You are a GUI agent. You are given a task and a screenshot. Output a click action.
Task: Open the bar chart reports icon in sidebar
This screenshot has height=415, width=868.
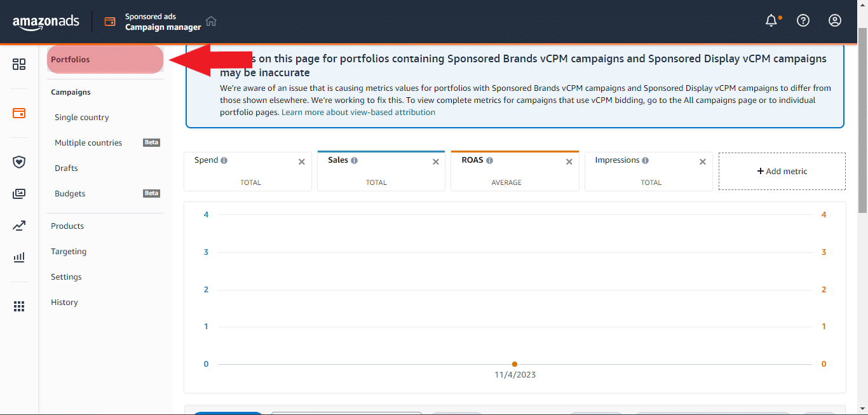pos(19,257)
